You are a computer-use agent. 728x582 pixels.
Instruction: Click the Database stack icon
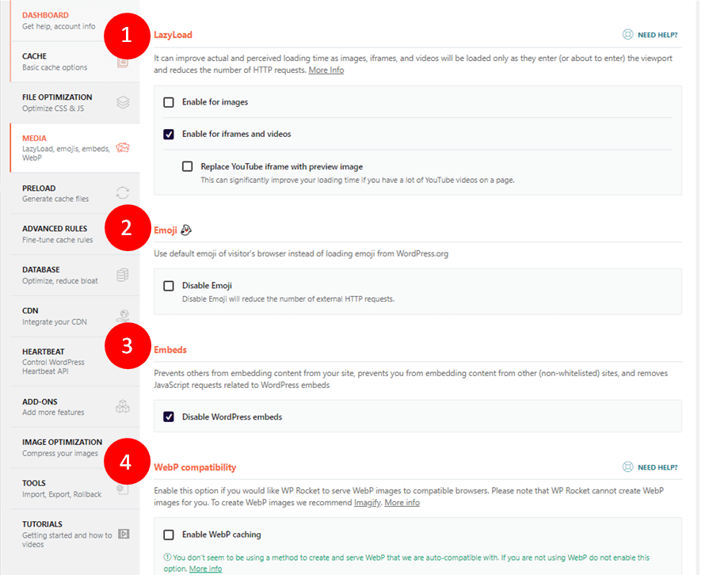(123, 275)
